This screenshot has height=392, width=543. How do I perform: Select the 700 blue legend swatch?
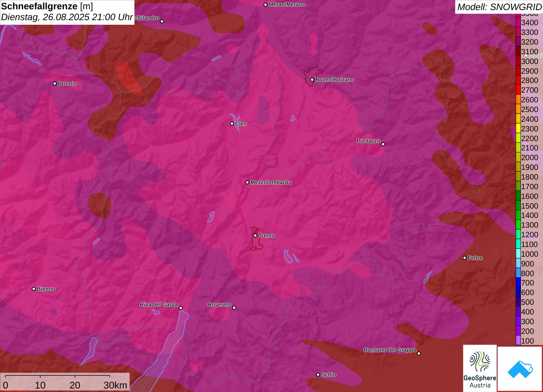tap(518, 283)
